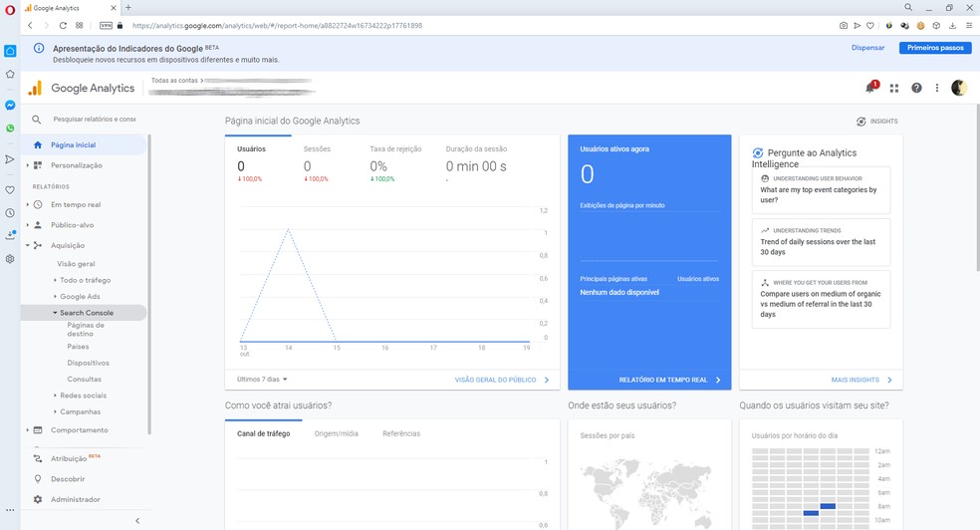Select top event categories question card

(x=821, y=190)
